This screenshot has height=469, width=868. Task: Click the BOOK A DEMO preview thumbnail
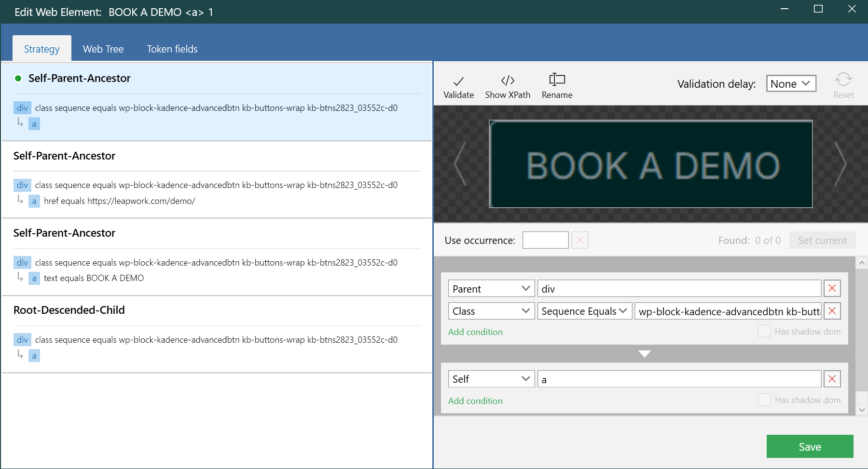coord(650,164)
